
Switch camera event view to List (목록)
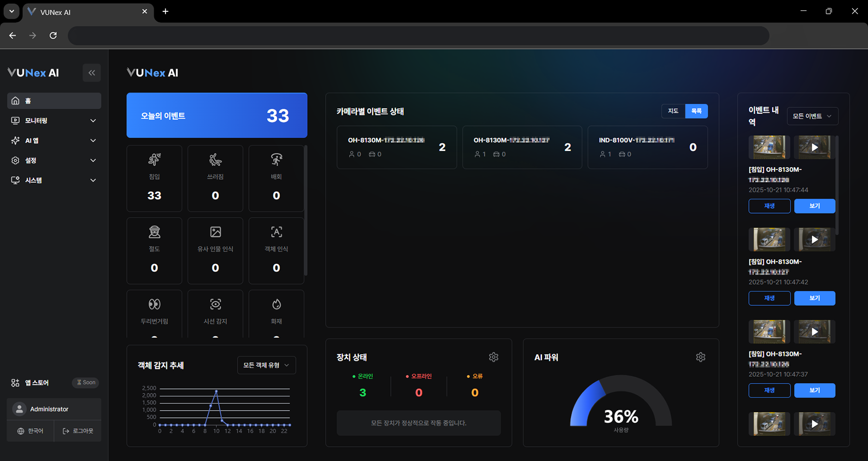pyautogui.click(x=696, y=111)
